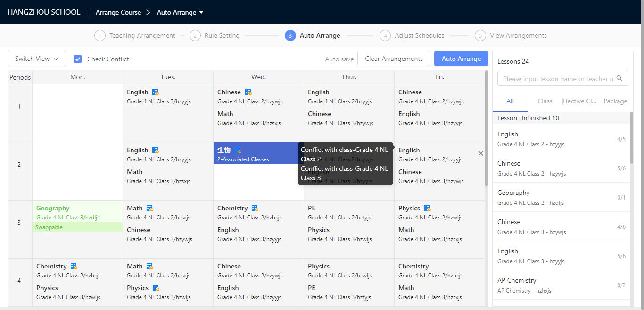The height and width of the screenshot is (310, 644).
Task: Uncheck the Check Conflict checkbox
Action: (x=78, y=59)
